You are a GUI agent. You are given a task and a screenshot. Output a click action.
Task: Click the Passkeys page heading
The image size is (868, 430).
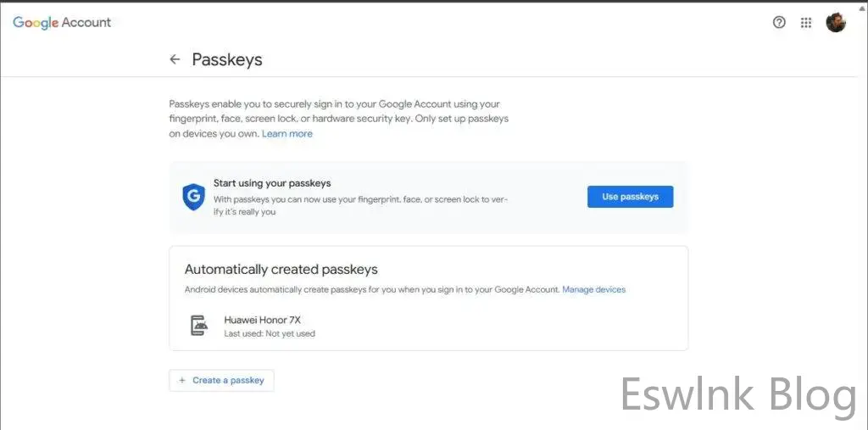pyautogui.click(x=227, y=59)
